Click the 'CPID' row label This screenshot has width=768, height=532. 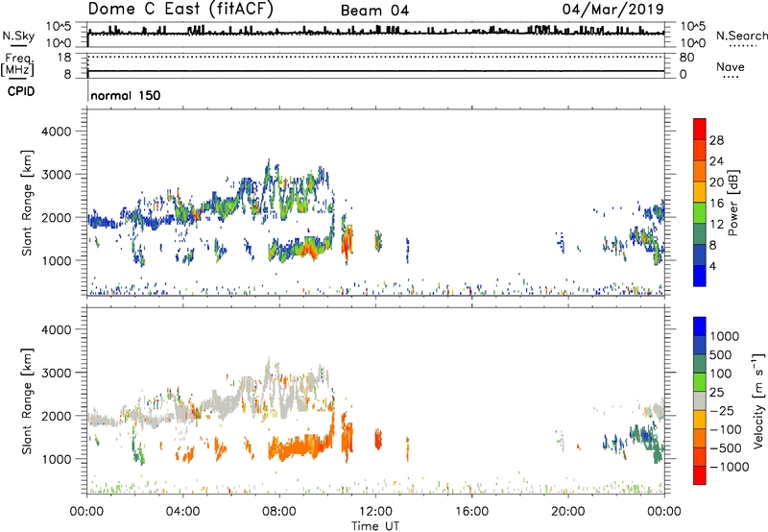pos(21,91)
